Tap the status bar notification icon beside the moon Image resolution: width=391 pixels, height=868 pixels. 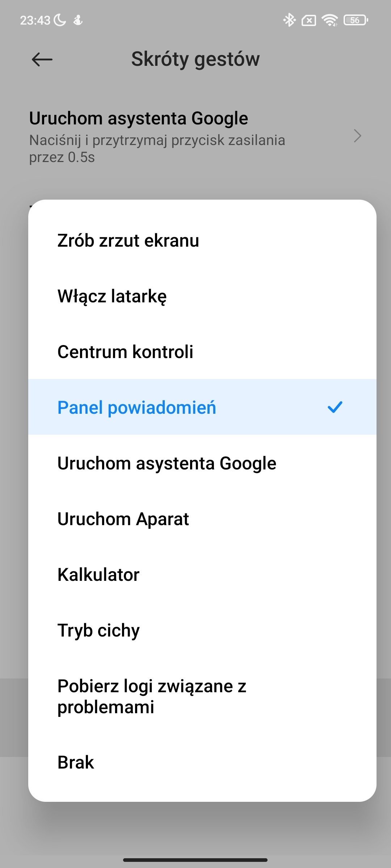coord(78,20)
